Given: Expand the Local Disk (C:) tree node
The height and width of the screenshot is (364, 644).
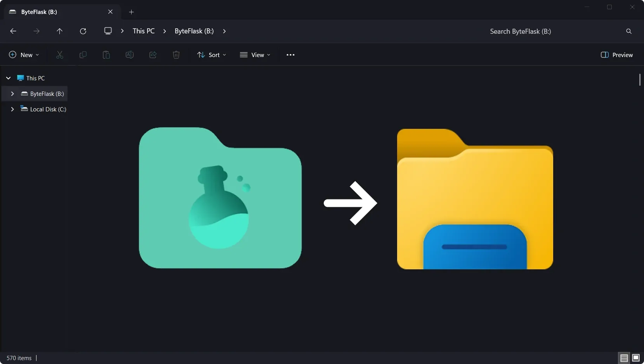Looking at the screenshot, I should (12, 109).
